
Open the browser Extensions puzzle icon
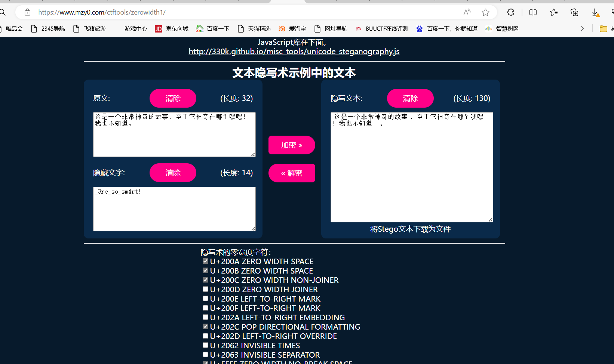click(x=510, y=12)
